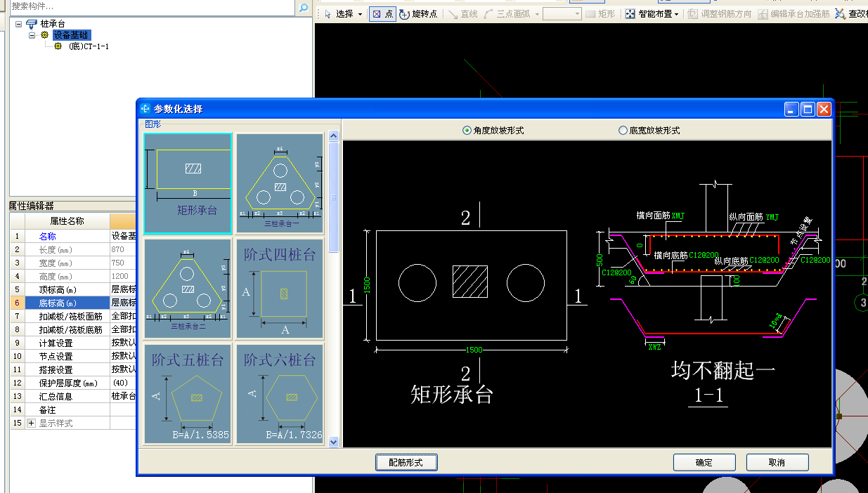
Task: Click the 1200 height value cell
Action: click(x=123, y=277)
